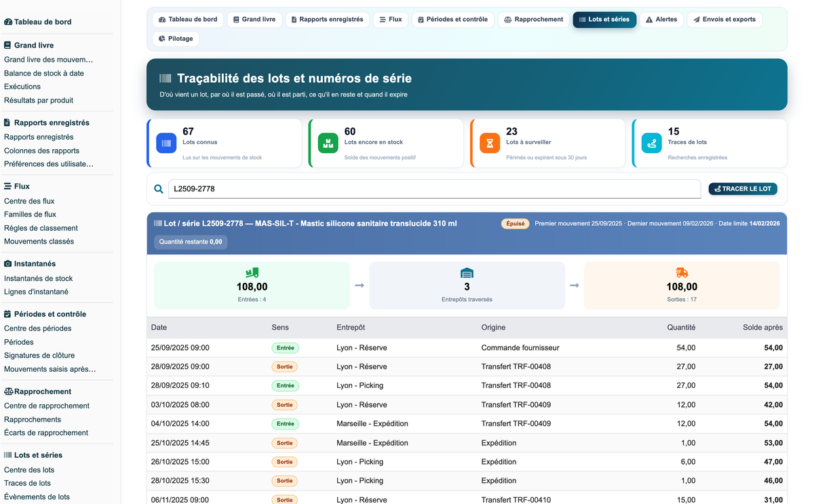Click the barcode icon in the page header banner
The width and height of the screenshot is (814, 504).
click(165, 79)
